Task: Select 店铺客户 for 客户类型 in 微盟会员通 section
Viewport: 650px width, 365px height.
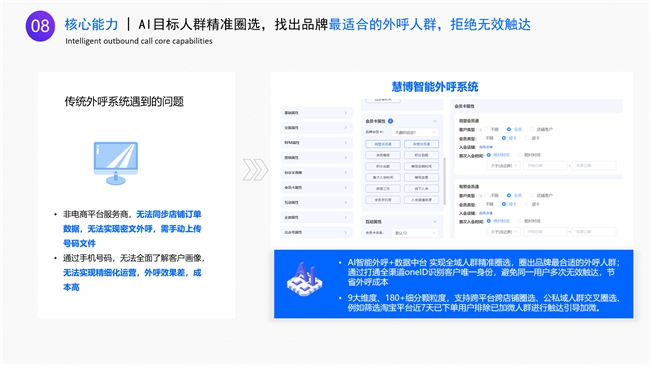Action: tap(541, 129)
